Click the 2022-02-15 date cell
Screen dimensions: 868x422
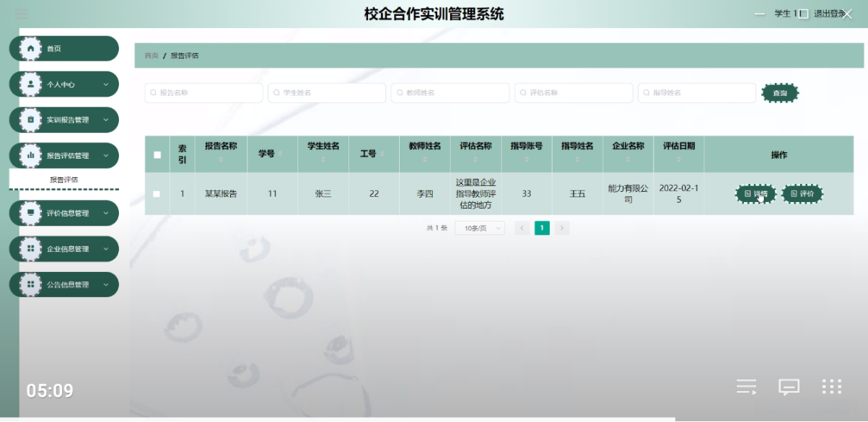[x=679, y=193]
